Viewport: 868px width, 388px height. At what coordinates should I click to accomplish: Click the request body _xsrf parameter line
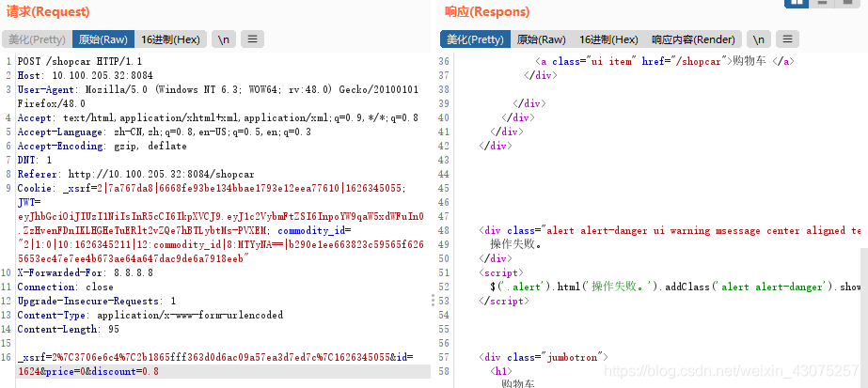[214, 358]
